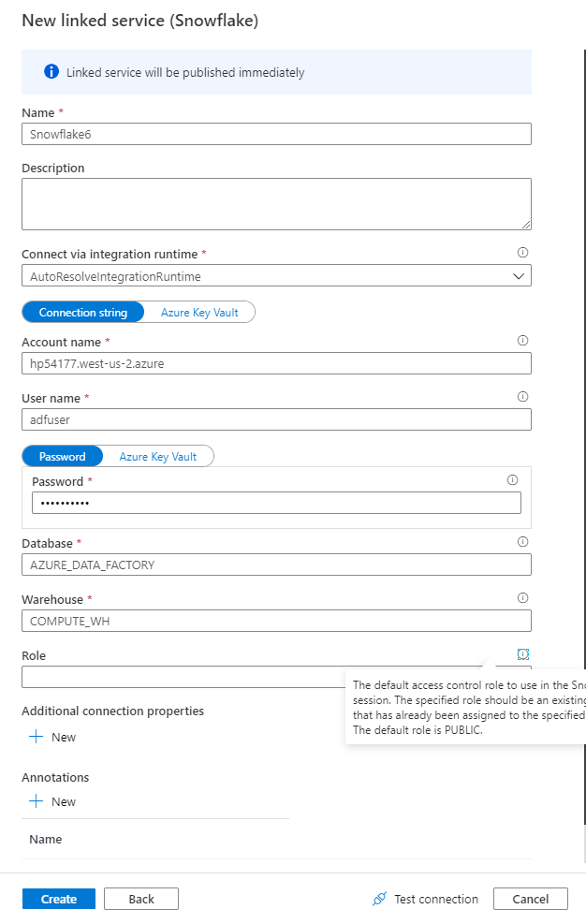
Task: Click the Test connection plug icon
Action: pyautogui.click(x=379, y=899)
